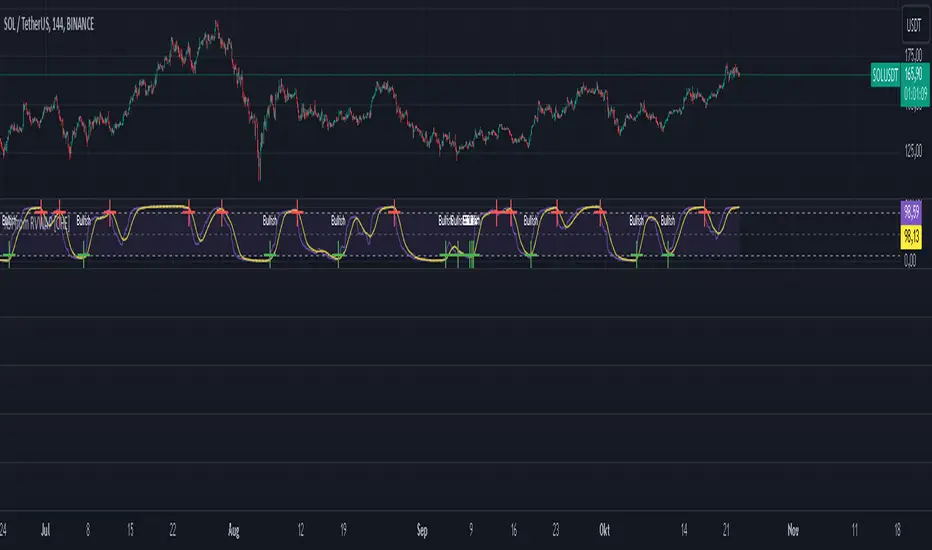Click the 21 date label on time axis
The height and width of the screenshot is (550, 932).
pyautogui.click(x=726, y=530)
